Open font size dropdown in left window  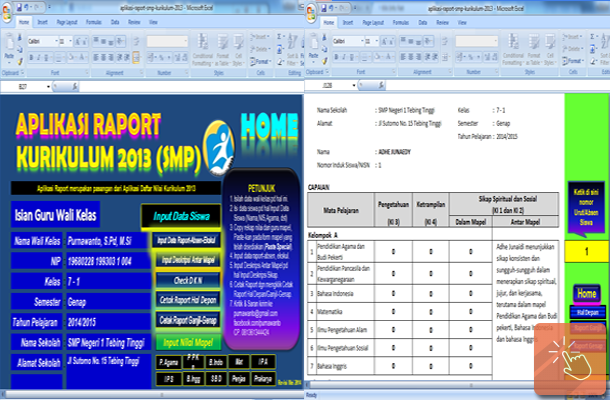tap(70, 41)
